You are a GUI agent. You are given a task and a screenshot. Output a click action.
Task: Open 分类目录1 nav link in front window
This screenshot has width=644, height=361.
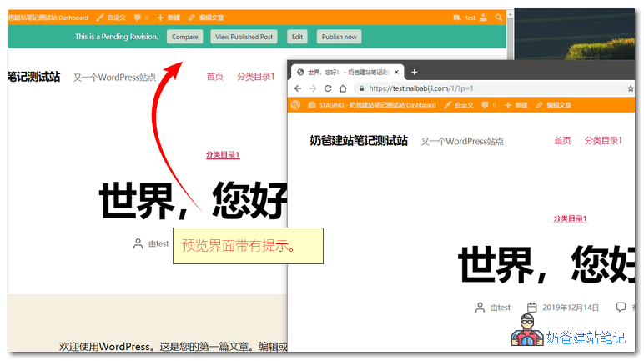tap(603, 141)
